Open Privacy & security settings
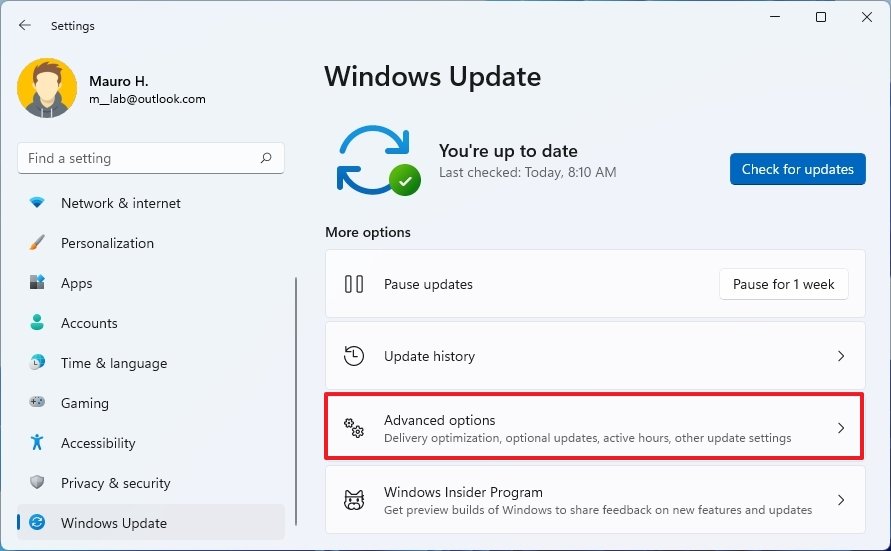The width and height of the screenshot is (891, 551). pos(151,483)
